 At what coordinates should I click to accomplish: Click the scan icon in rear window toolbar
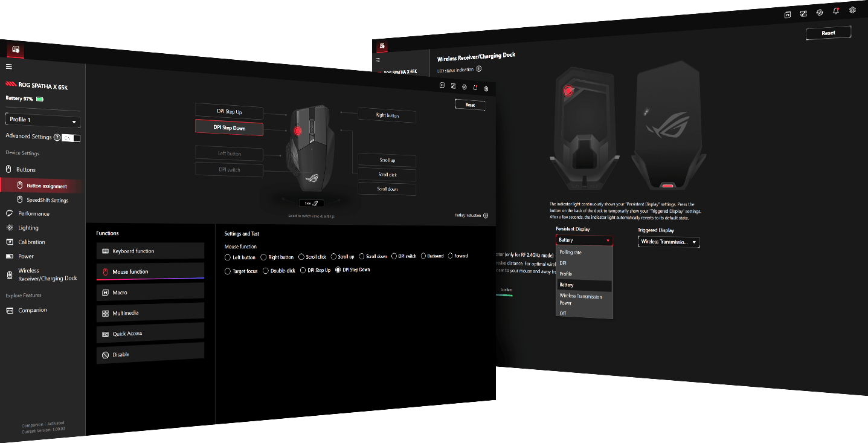tap(804, 13)
